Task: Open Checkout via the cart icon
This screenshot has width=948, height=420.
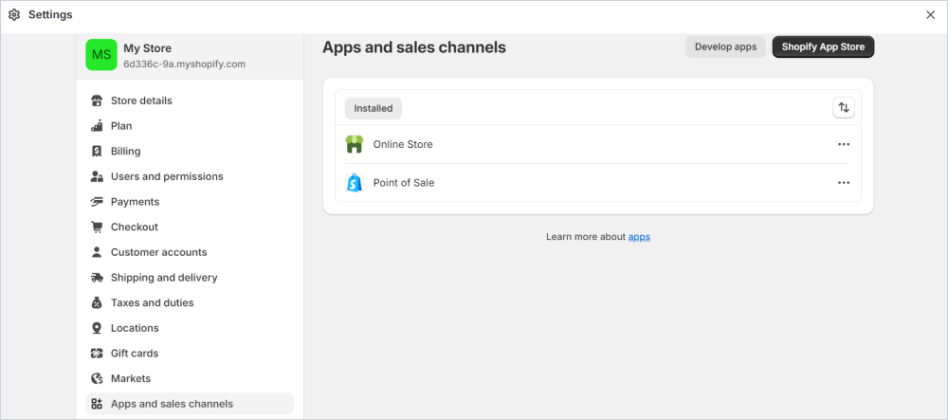Action: coord(97,227)
